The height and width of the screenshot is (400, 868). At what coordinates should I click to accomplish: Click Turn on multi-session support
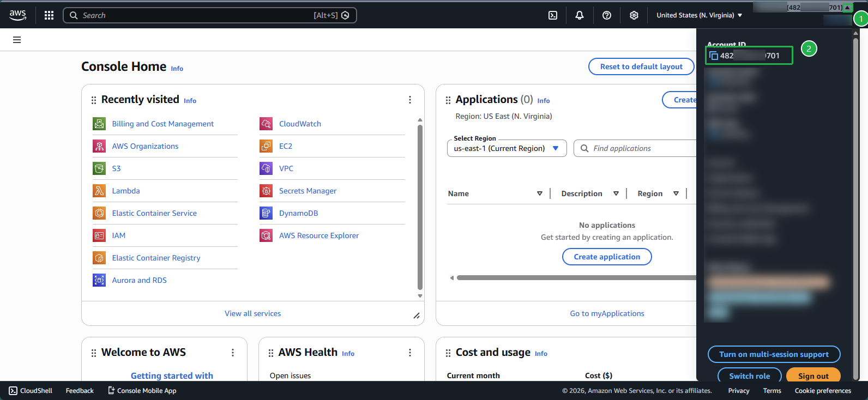[774, 354]
